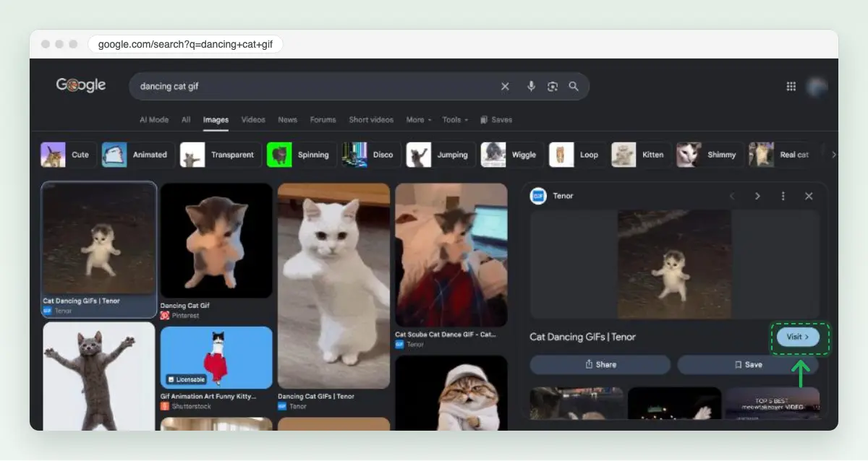Click the large preview image of dancing kitten
The width and height of the screenshot is (868, 461).
(674, 264)
